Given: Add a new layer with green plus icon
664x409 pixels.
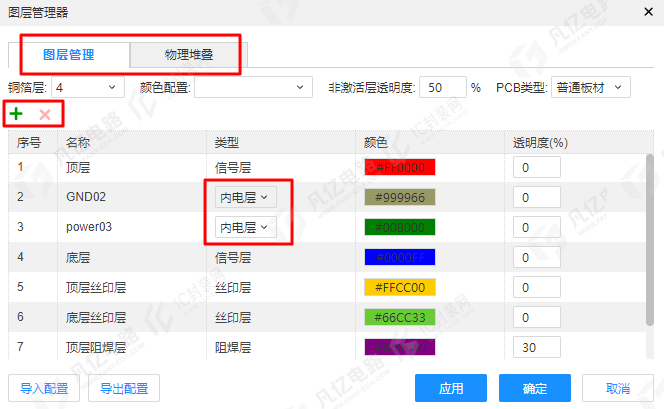Looking at the screenshot, I should 16,113.
